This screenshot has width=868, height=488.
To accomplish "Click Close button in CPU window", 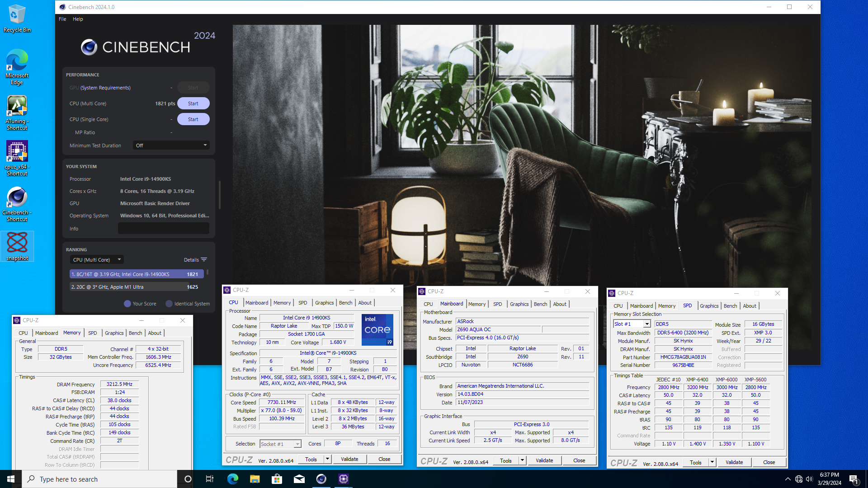I will tap(384, 459).
